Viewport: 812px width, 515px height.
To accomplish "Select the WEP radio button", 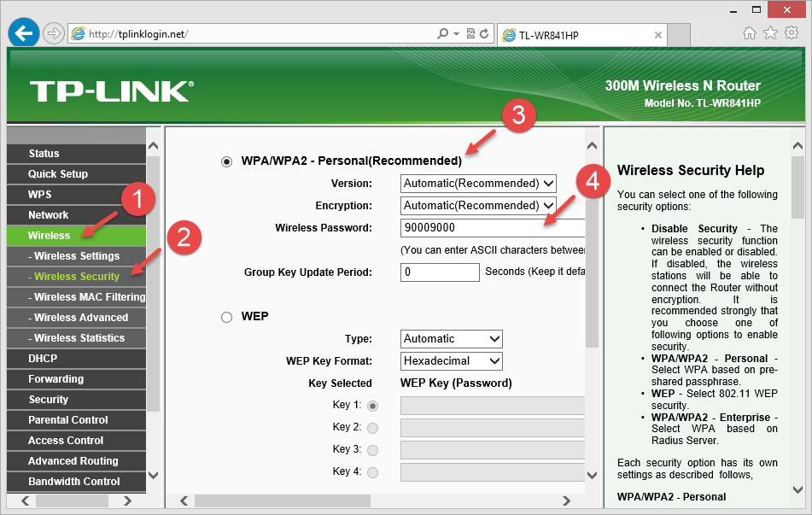I will pos(226,317).
